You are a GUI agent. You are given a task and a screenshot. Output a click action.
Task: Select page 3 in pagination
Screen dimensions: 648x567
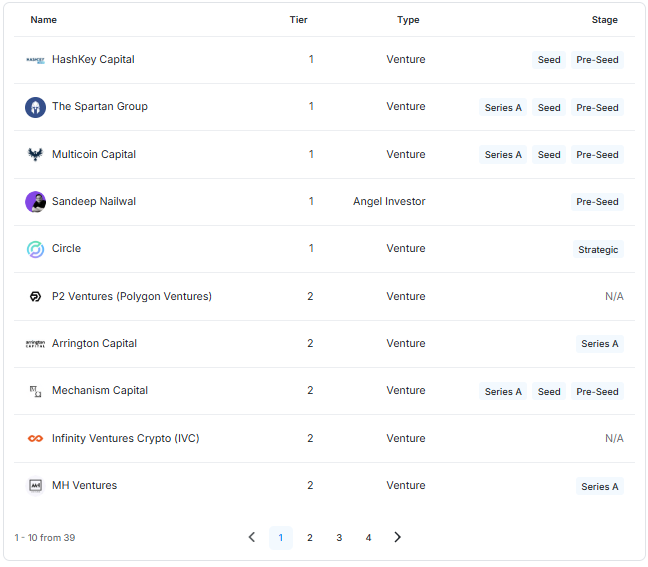[x=339, y=538]
